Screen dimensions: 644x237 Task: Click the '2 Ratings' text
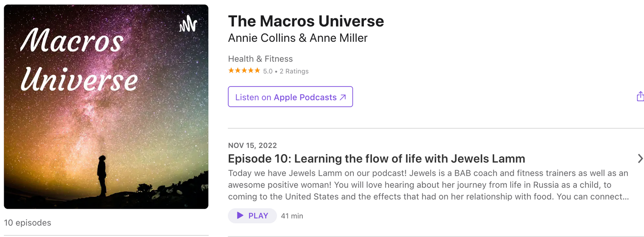(x=294, y=71)
